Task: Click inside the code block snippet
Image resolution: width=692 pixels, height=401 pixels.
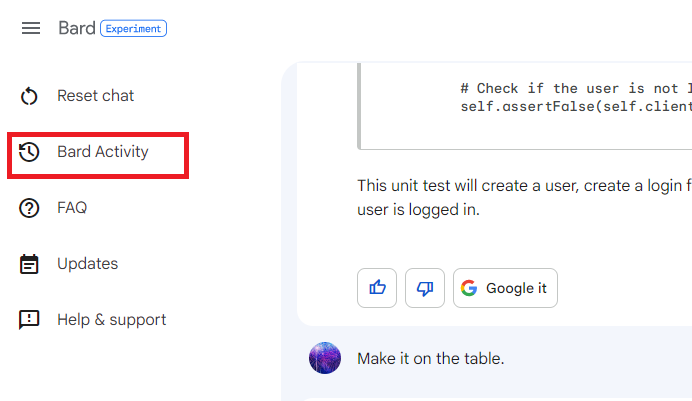Action: (x=525, y=106)
